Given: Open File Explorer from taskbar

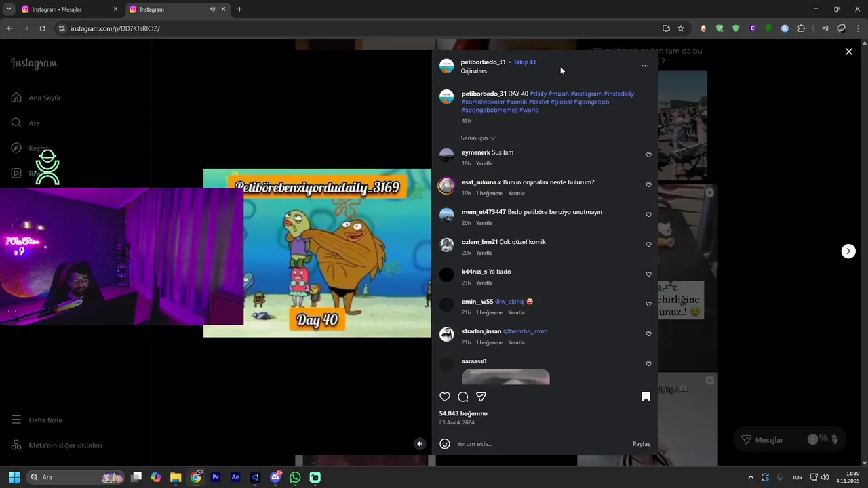Looking at the screenshot, I should coord(176,477).
